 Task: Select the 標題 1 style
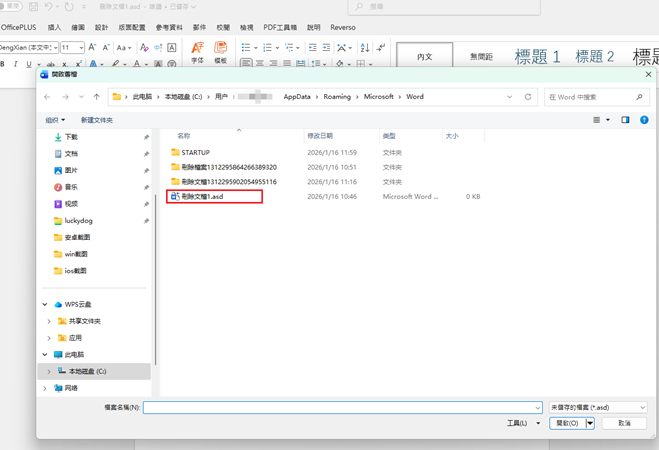tap(538, 56)
